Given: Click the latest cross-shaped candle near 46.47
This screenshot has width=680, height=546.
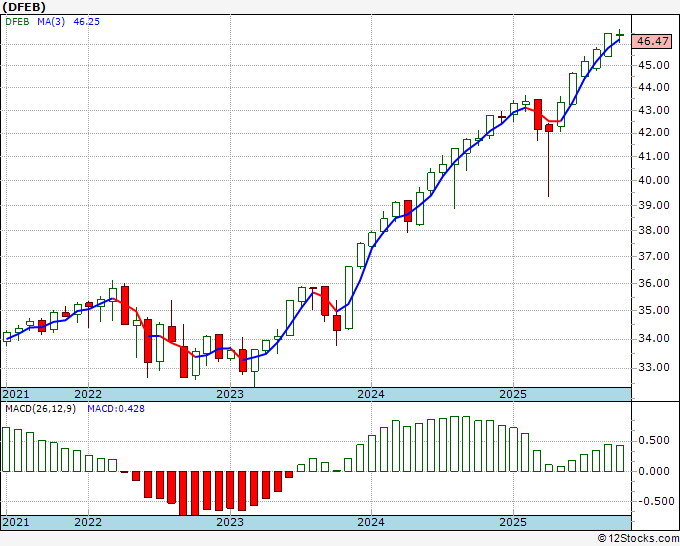Looking at the screenshot, I should (620, 35).
